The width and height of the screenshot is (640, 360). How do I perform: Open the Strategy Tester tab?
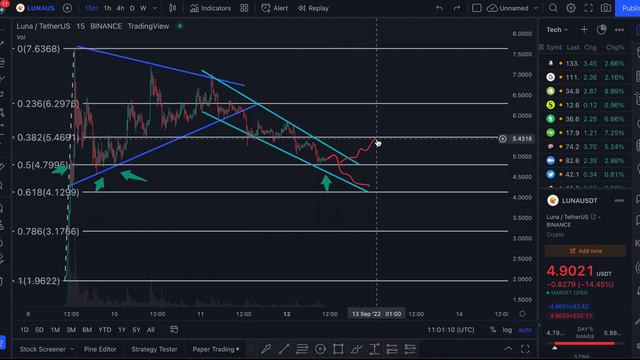(154, 349)
